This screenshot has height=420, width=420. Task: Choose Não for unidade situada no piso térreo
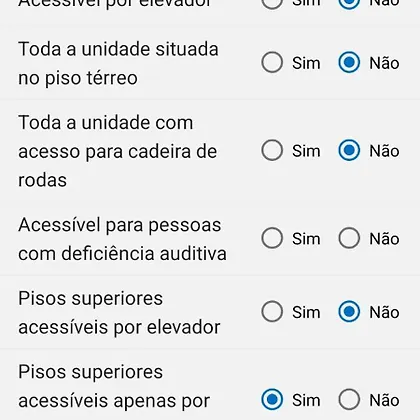pos(349,62)
